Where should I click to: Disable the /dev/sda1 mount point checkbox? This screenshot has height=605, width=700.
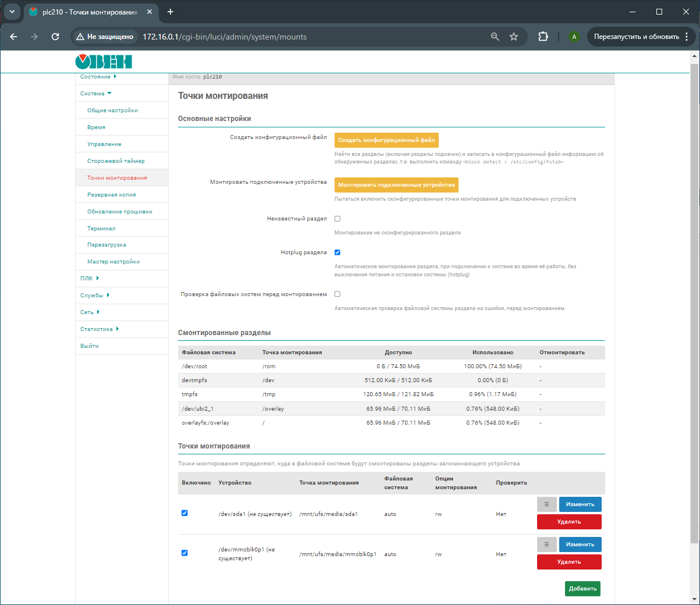(x=184, y=513)
